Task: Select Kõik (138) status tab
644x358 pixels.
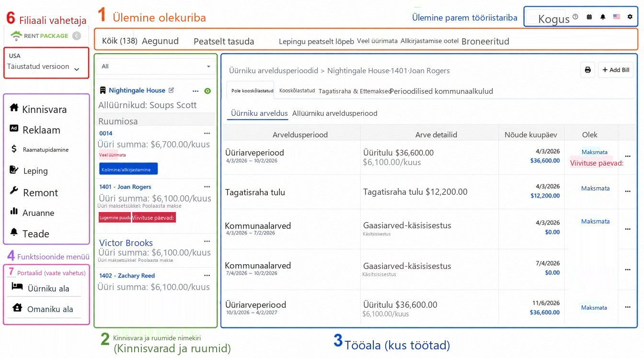Action: click(119, 41)
